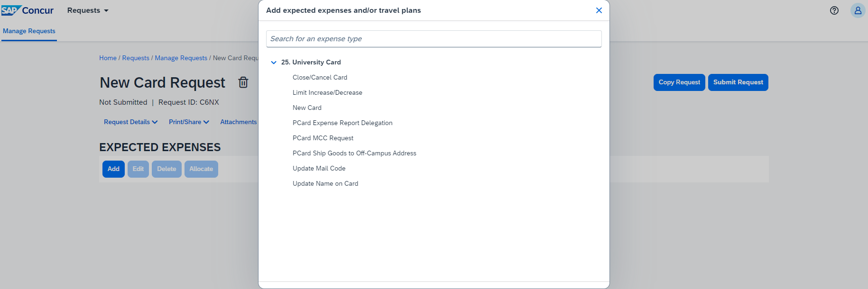
Task: Focus the expense type search field
Action: (434, 39)
